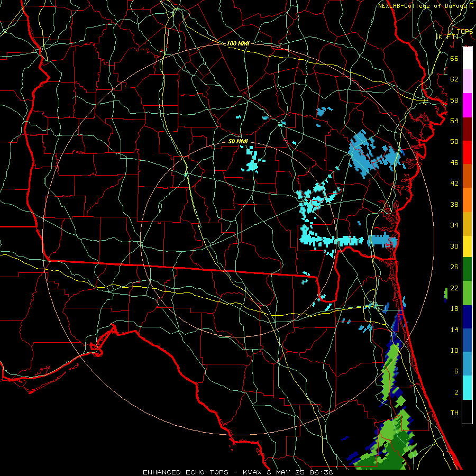This screenshot has height=476, width=476.
Task: Select the dark orange legend swatch
Action: (x=467, y=176)
